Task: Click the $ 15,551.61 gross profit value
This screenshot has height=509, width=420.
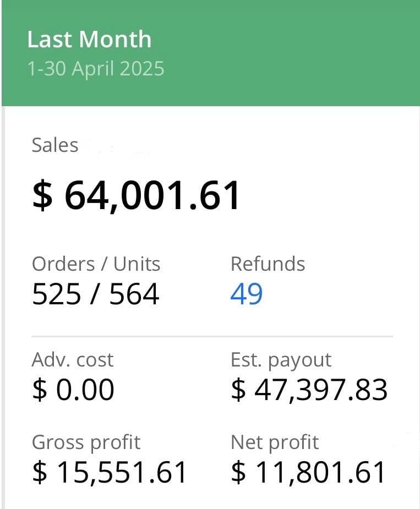Action: point(110,472)
